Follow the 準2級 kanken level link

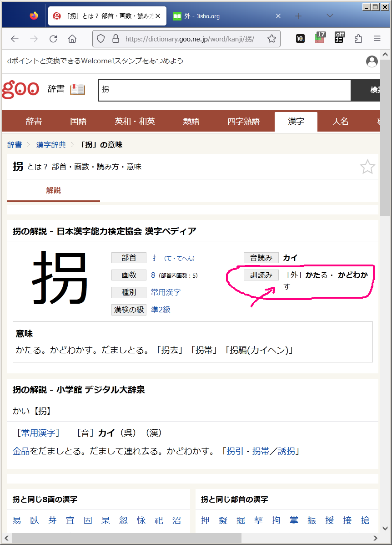(161, 310)
